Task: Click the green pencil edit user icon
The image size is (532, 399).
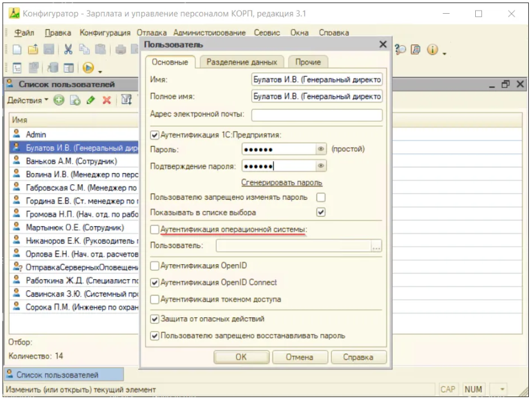Action: point(91,100)
